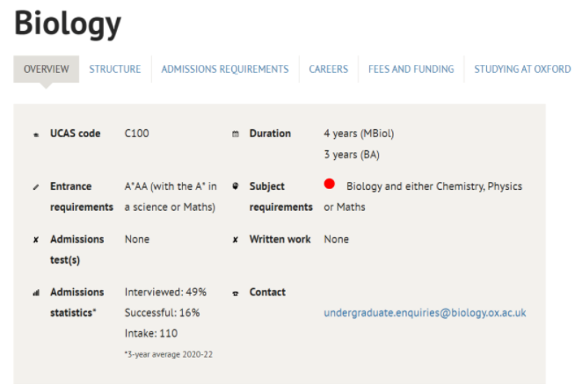Click the bar chart icon beside Admissions statistics

click(x=36, y=293)
